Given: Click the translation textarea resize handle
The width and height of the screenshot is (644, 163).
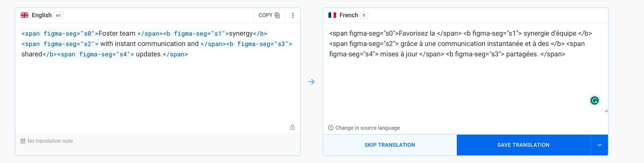Looking at the screenshot, I should coord(606,111).
